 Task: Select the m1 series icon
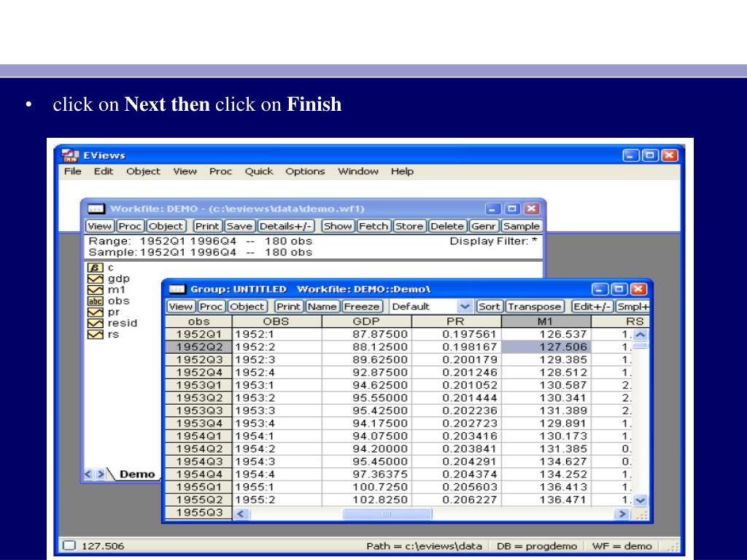click(96, 289)
